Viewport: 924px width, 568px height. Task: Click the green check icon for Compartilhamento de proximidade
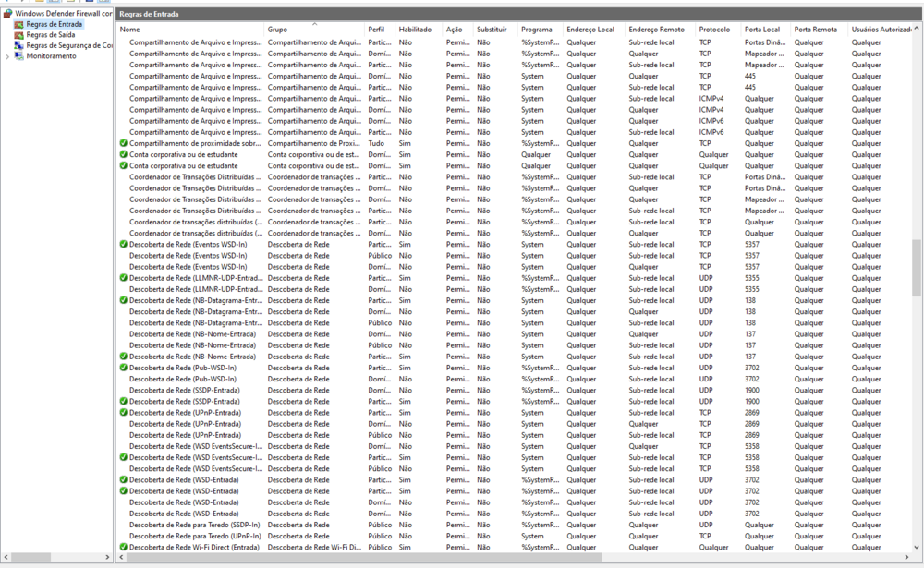coord(124,143)
